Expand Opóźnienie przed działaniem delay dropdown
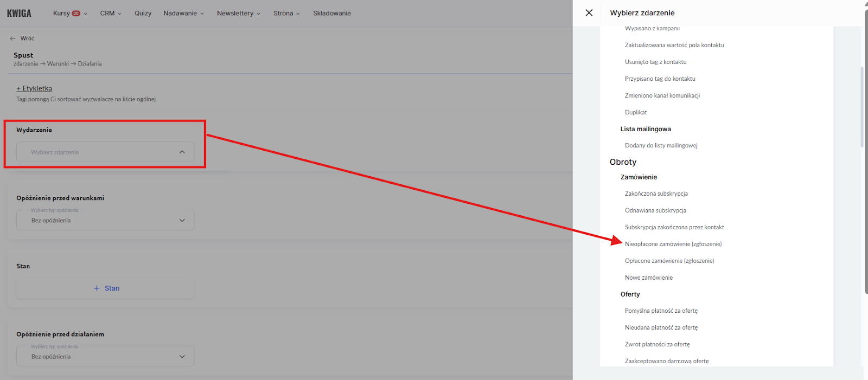This screenshot has width=868, height=380. click(105, 357)
